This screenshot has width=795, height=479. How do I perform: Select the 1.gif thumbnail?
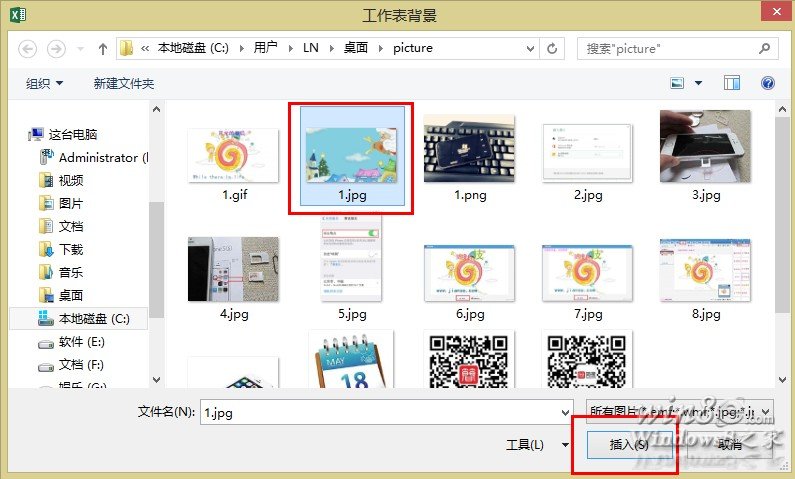pyautogui.click(x=234, y=156)
